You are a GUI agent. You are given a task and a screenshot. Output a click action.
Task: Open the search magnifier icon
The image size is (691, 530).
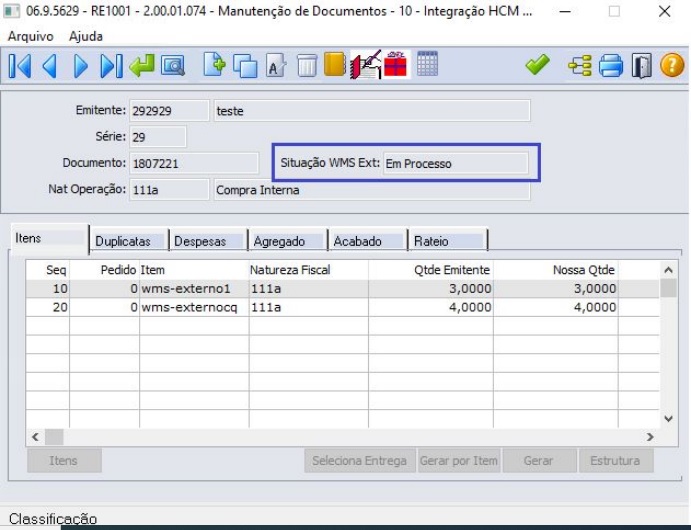pos(173,66)
